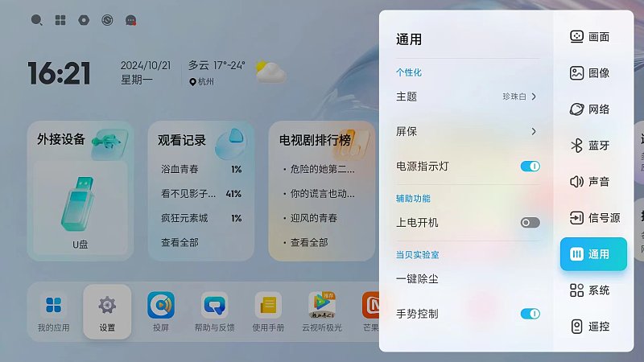Screen dimensions: 644x362
Task: Launch the 云视听极光 app icon
Action: 322,305
